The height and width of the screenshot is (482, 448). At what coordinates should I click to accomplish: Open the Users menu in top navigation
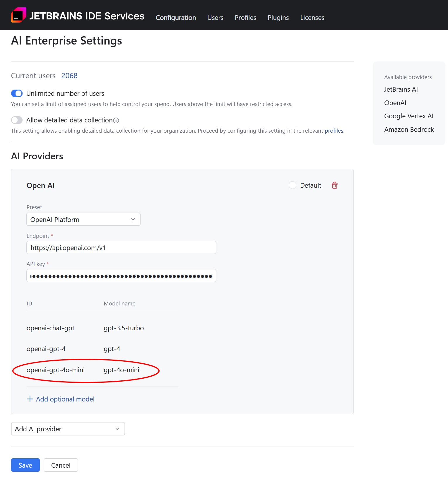click(x=215, y=18)
